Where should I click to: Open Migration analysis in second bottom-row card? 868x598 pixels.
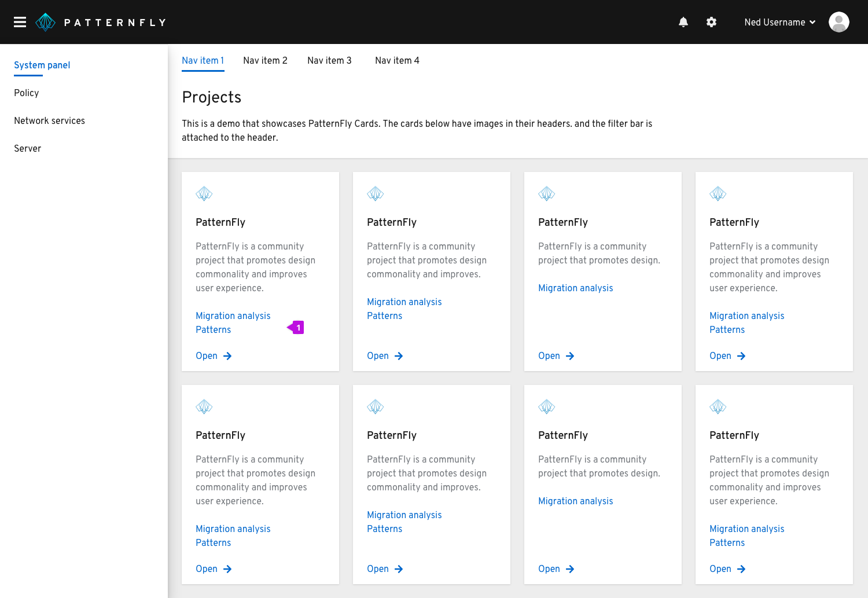(x=404, y=515)
